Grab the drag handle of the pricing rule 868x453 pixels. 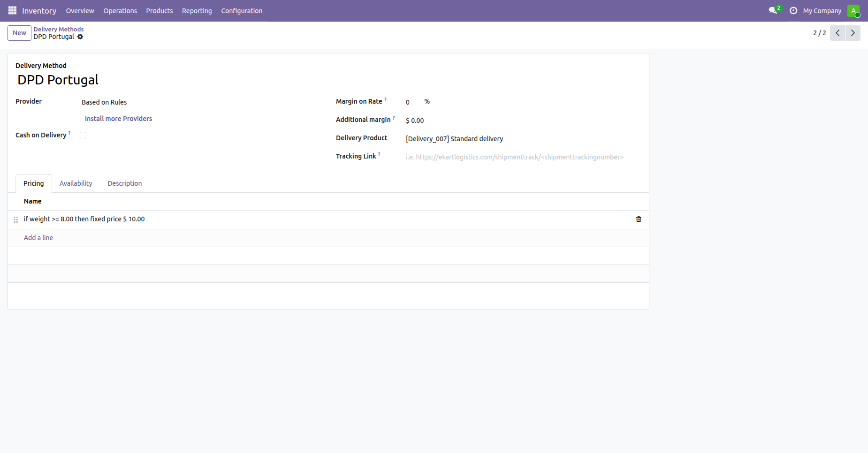click(16, 219)
